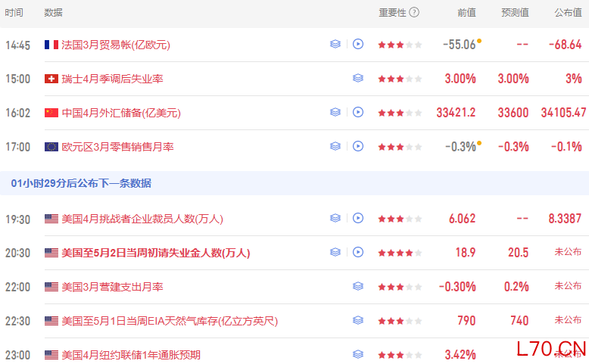Screen dimensions: 589x364
Task: Click star rating in 法国3月贸易帐 row
Action: pos(400,45)
